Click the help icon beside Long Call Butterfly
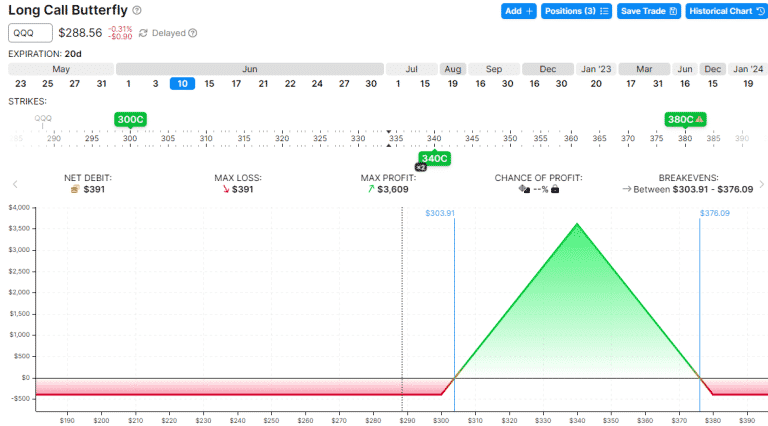 tap(137, 10)
